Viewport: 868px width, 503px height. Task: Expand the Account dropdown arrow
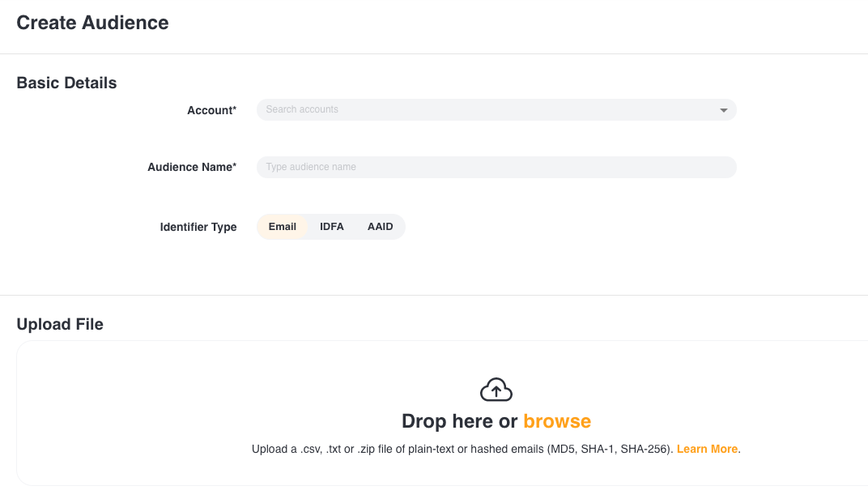[724, 110]
